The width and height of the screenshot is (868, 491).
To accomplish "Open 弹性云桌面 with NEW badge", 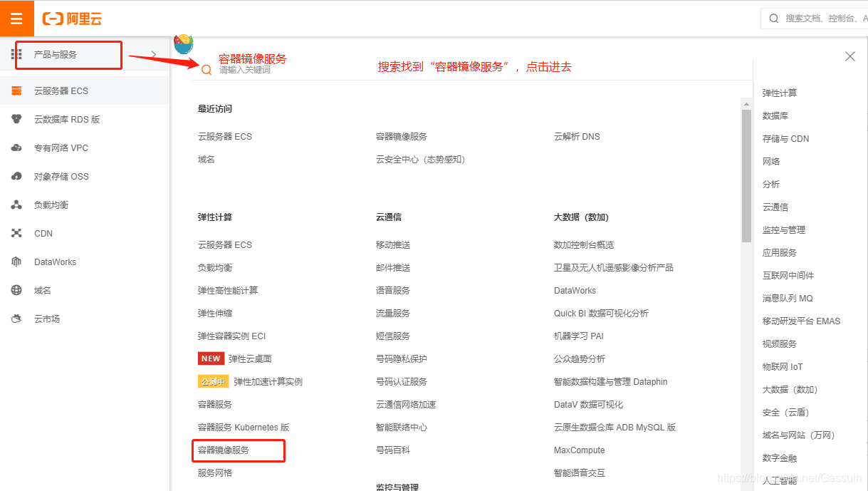I will point(250,359).
